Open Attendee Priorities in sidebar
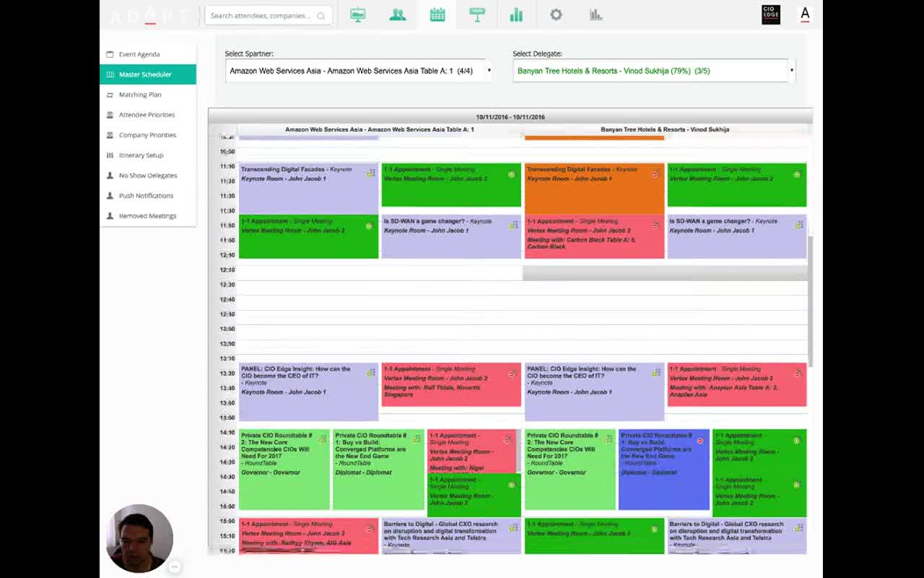Viewport: 924px width, 578px height. pos(148,115)
